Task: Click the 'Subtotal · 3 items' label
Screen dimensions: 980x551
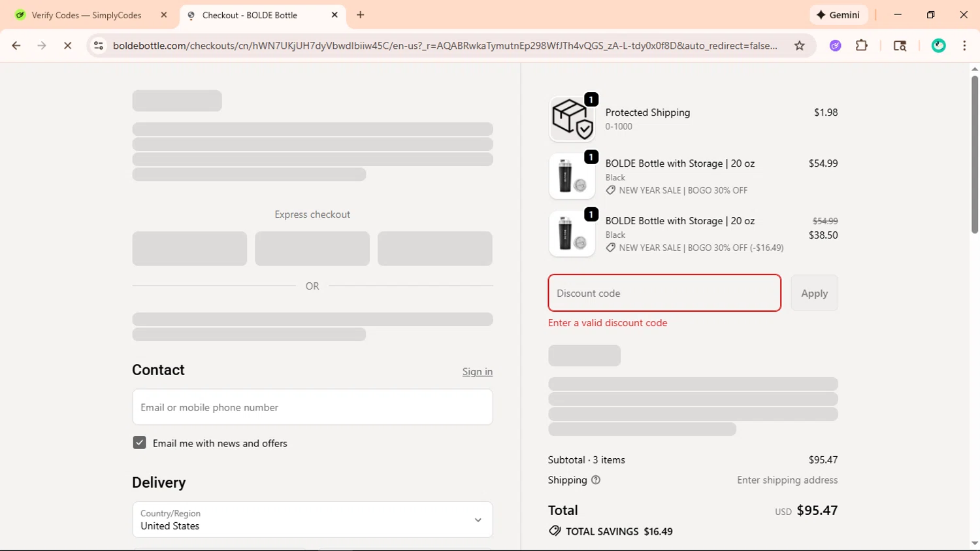Action: point(587,460)
